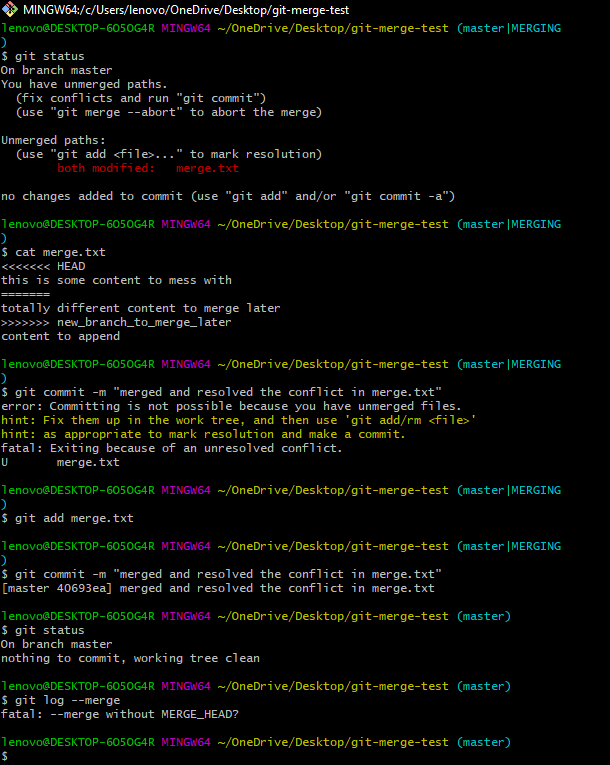Click "fatal: --merge without MERGE_HEAD?" line

pos(120,714)
